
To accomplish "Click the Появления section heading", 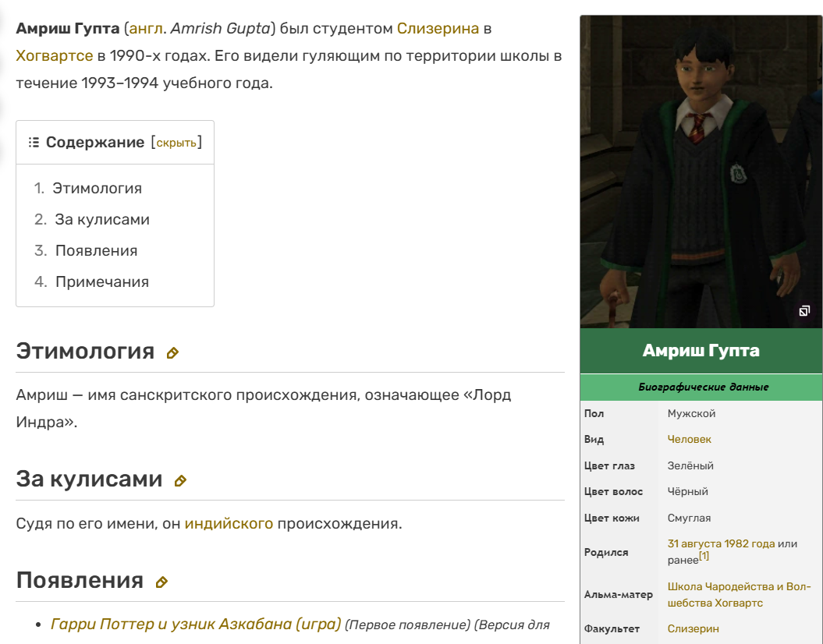I will [x=80, y=580].
